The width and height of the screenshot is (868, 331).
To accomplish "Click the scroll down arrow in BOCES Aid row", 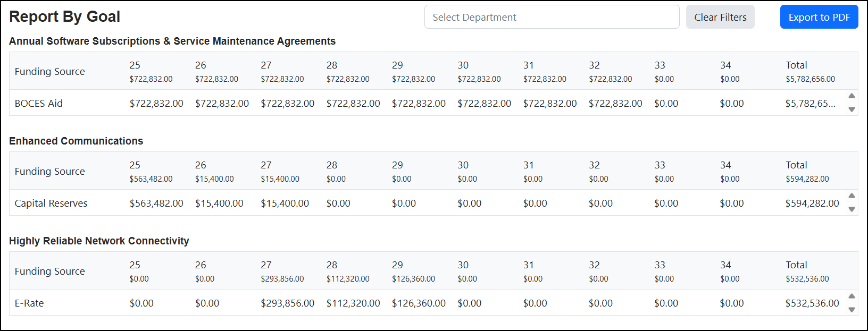I will [852, 109].
